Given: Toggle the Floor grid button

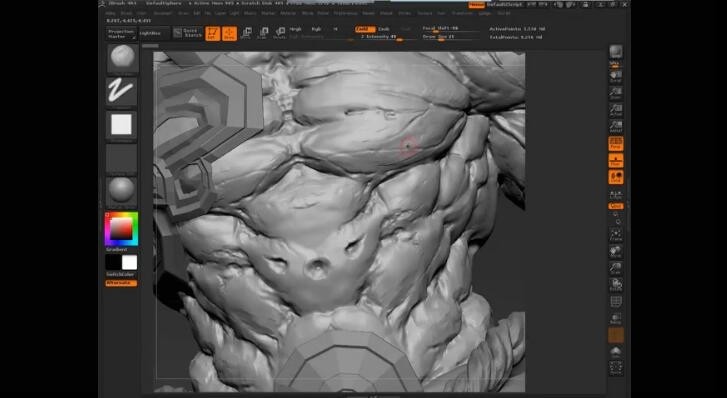Looking at the screenshot, I should pyautogui.click(x=616, y=160).
